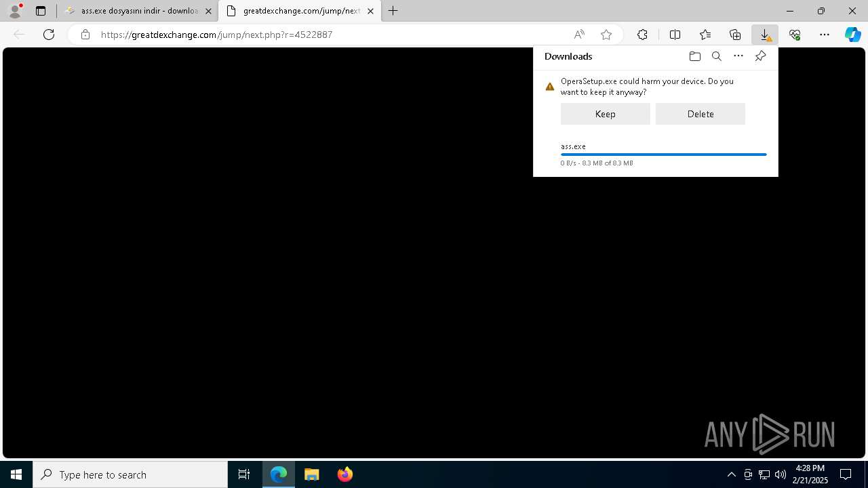Viewport: 868px width, 488px height.
Task: Open Browser essentials icon
Action: pyautogui.click(x=795, y=35)
